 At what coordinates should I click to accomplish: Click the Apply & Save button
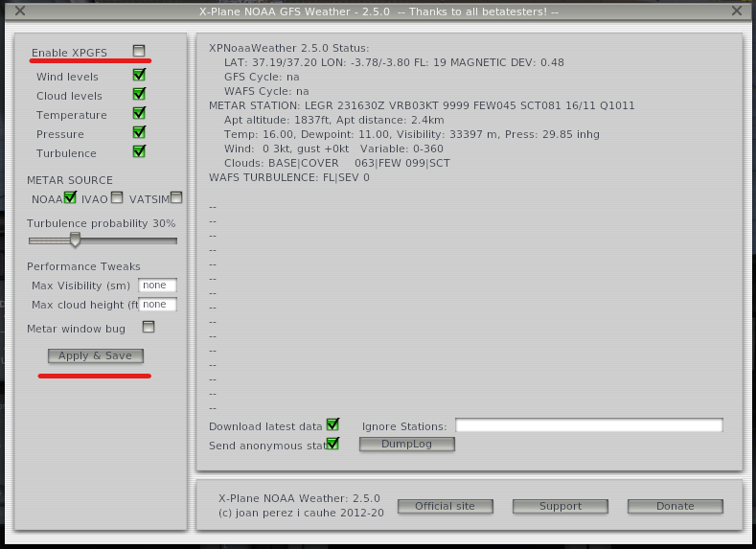pyautogui.click(x=96, y=355)
